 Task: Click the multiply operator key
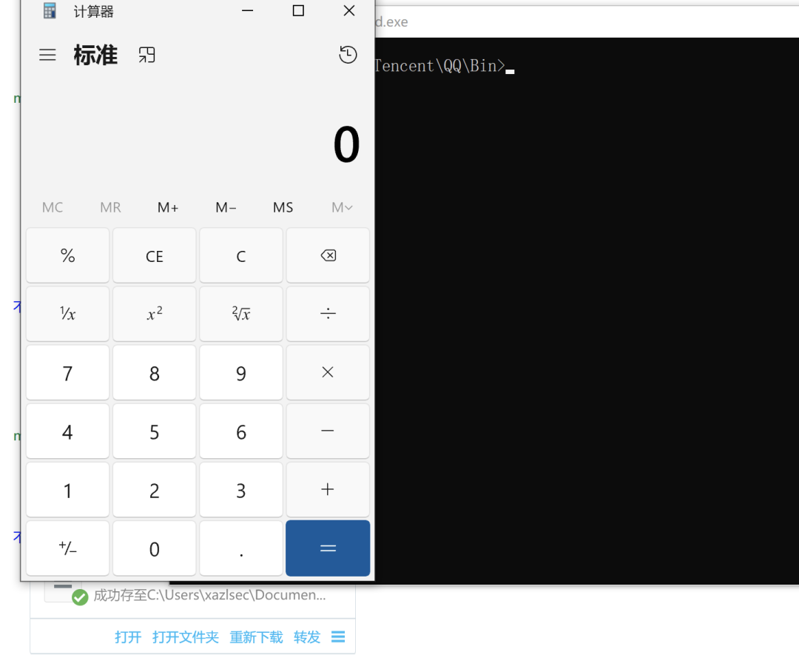click(328, 372)
